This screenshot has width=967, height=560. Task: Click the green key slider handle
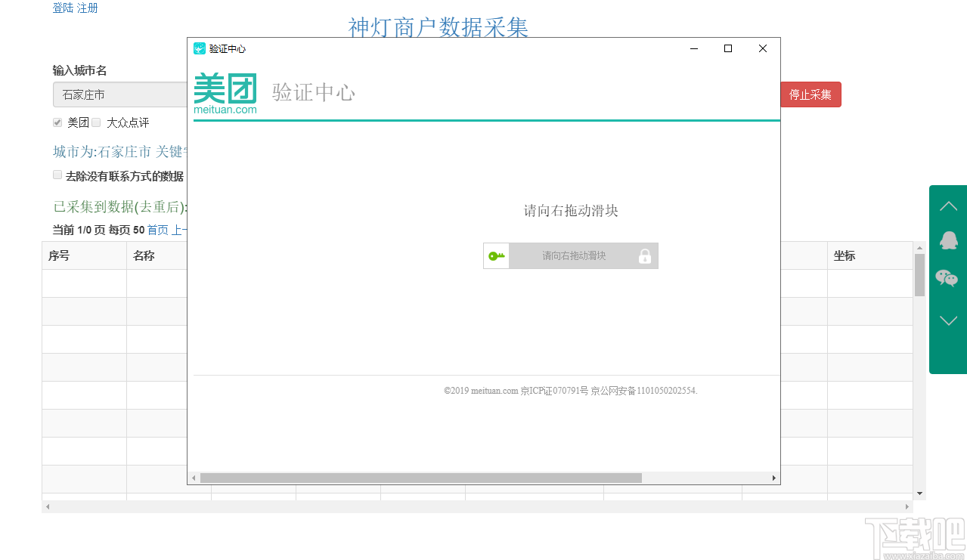coord(497,255)
